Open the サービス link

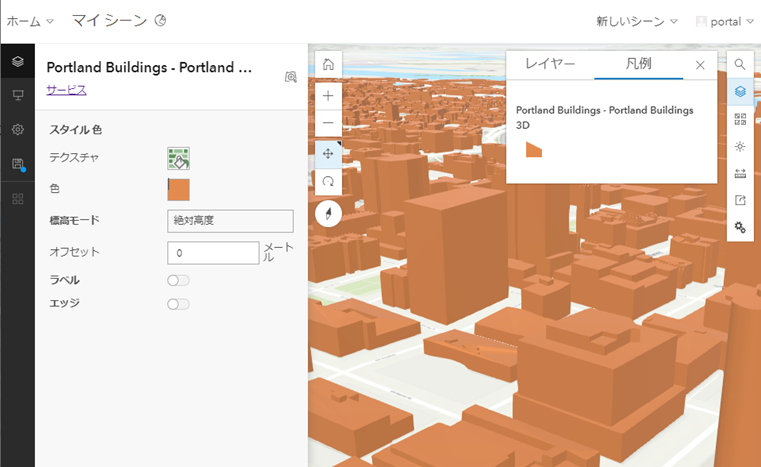(x=66, y=90)
